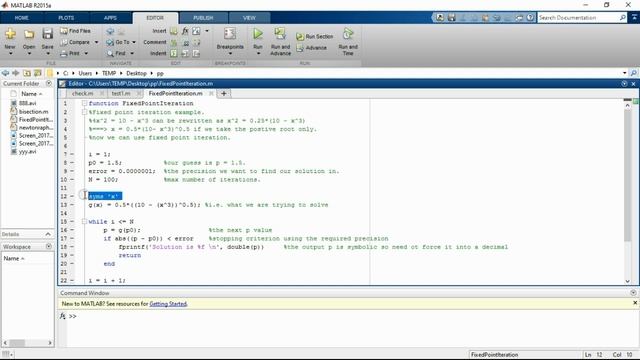
Task: Open the Save dropdown arrow
Action: tap(47, 53)
